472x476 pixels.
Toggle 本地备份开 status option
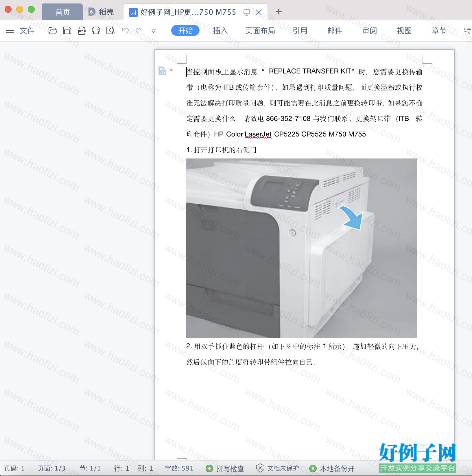(332, 468)
